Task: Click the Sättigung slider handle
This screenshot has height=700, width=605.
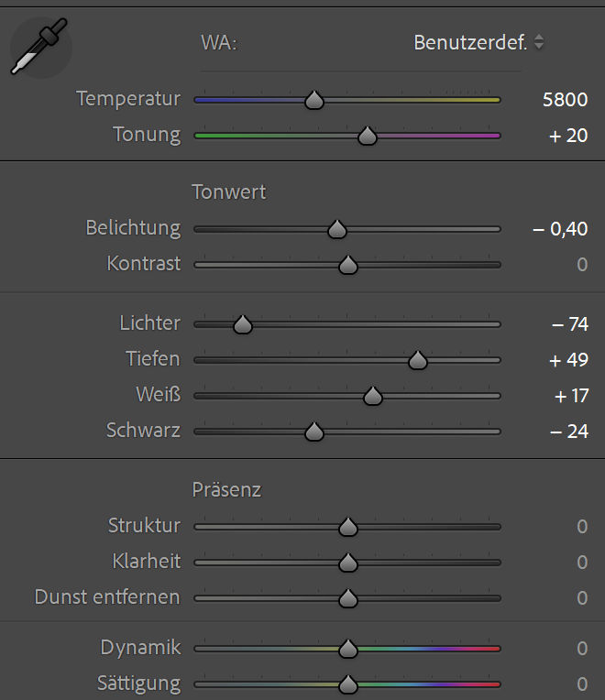Action: pos(347,684)
